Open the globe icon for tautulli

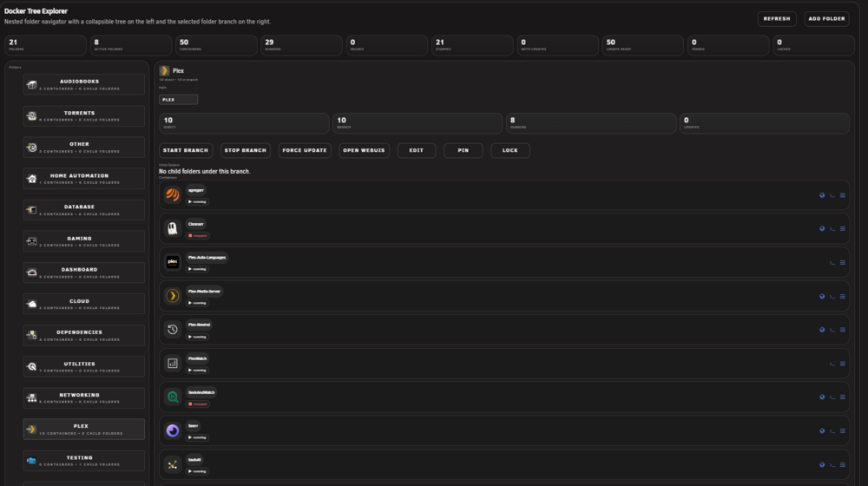(822, 464)
